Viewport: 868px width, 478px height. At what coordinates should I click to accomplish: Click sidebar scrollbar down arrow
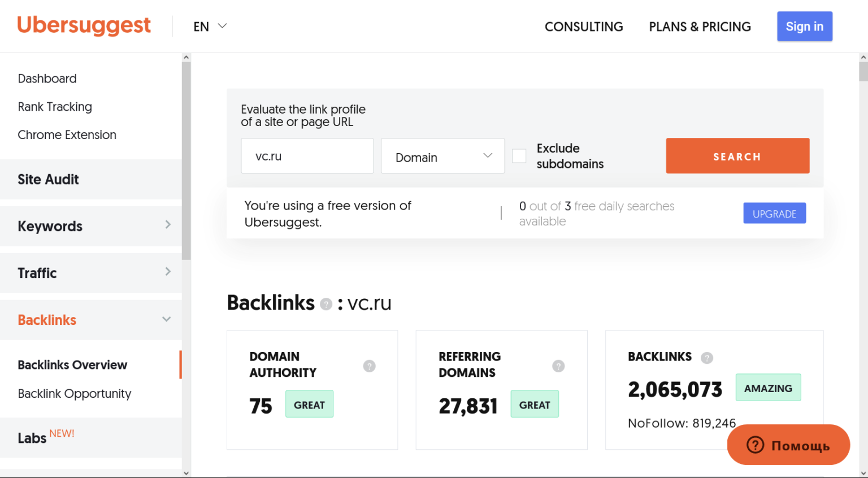(x=186, y=473)
